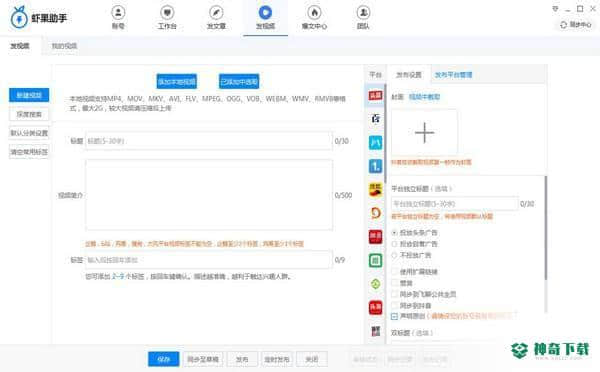Screen dimensions: 600x372
Task: Click the blue 保存 button
Action: [x=164, y=359]
